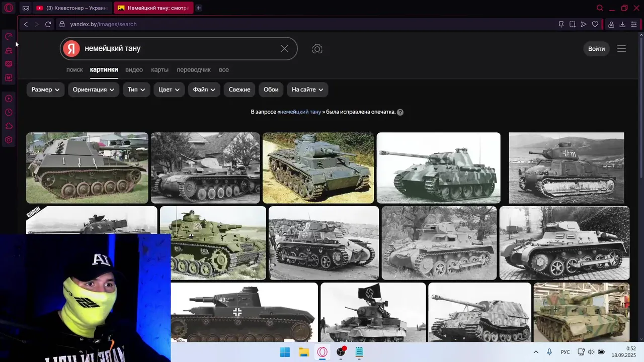The image size is (644, 362).
Task: Open Yandex hamburger menu
Action: pos(621,49)
